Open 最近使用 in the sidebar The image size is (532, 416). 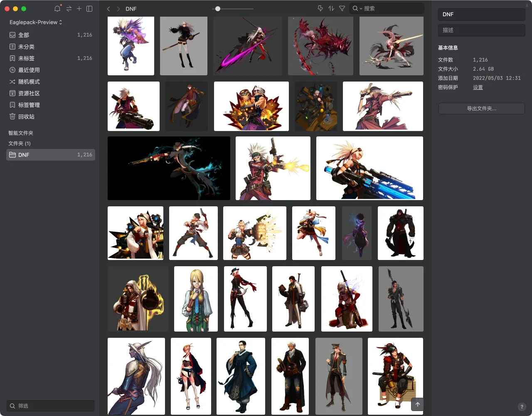pos(51,70)
